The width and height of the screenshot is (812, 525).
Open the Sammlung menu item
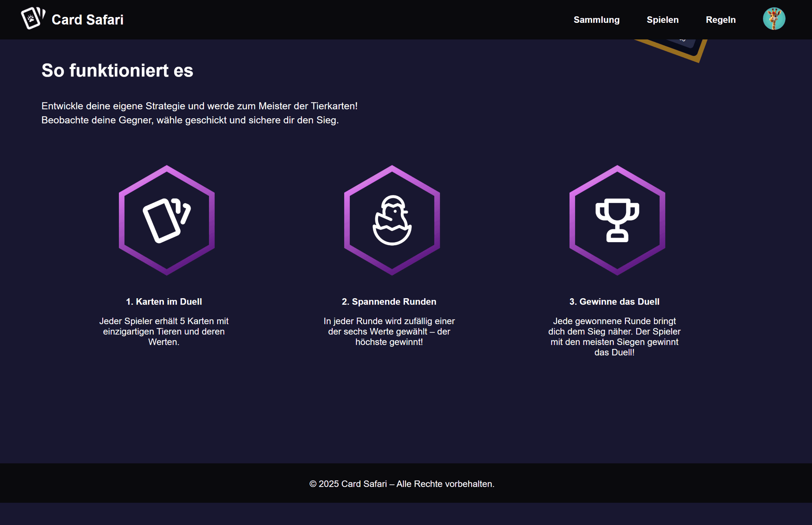pyautogui.click(x=596, y=20)
